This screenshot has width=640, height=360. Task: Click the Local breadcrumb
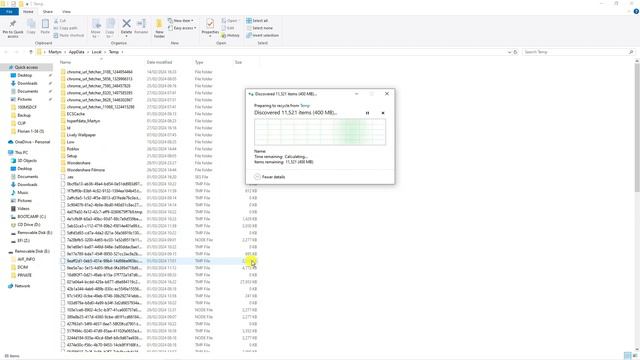pyautogui.click(x=96, y=52)
